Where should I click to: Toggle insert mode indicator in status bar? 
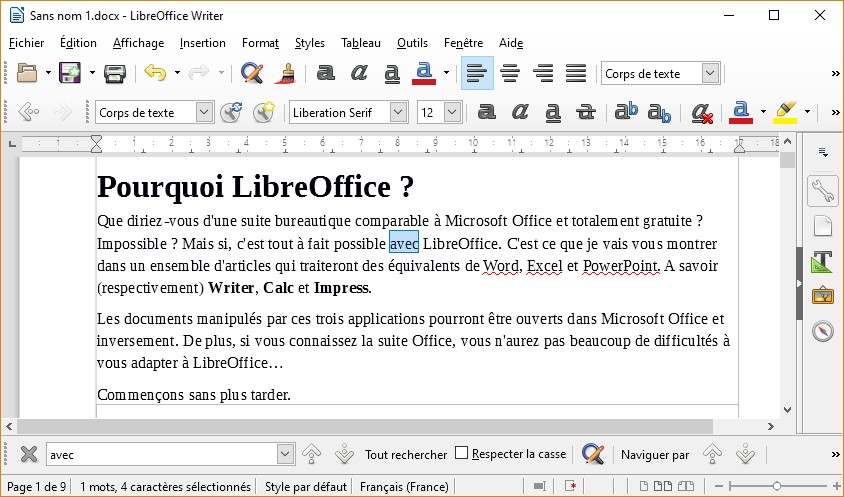[539, 486]
